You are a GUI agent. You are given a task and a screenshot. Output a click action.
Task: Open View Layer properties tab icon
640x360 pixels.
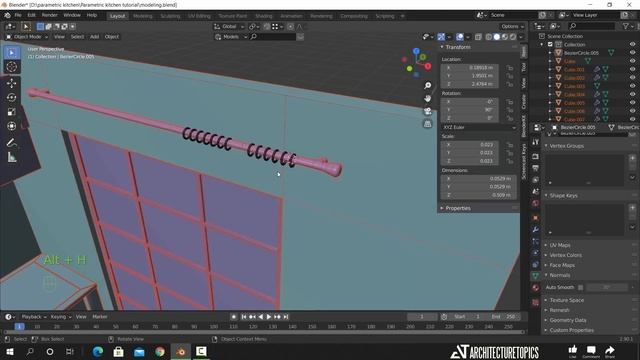click(x=535, y=180)
